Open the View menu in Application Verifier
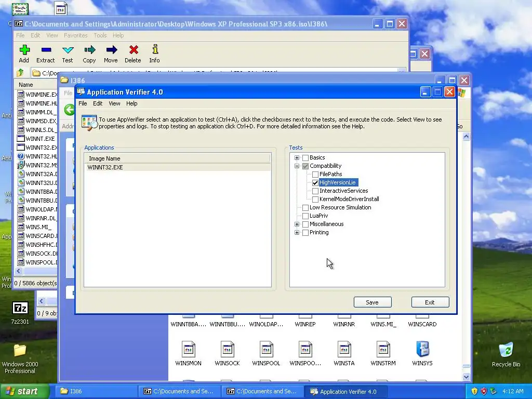532x399 pixels. tap(114, 103)
